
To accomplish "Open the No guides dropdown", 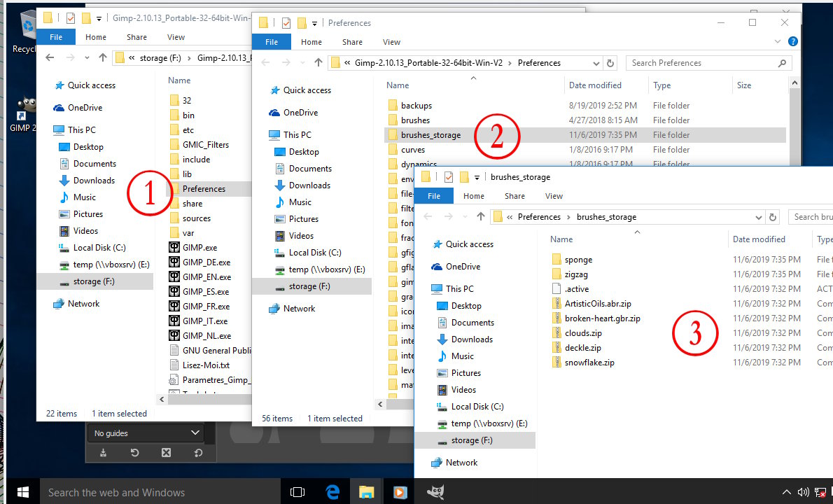I will tap(147, 433).
